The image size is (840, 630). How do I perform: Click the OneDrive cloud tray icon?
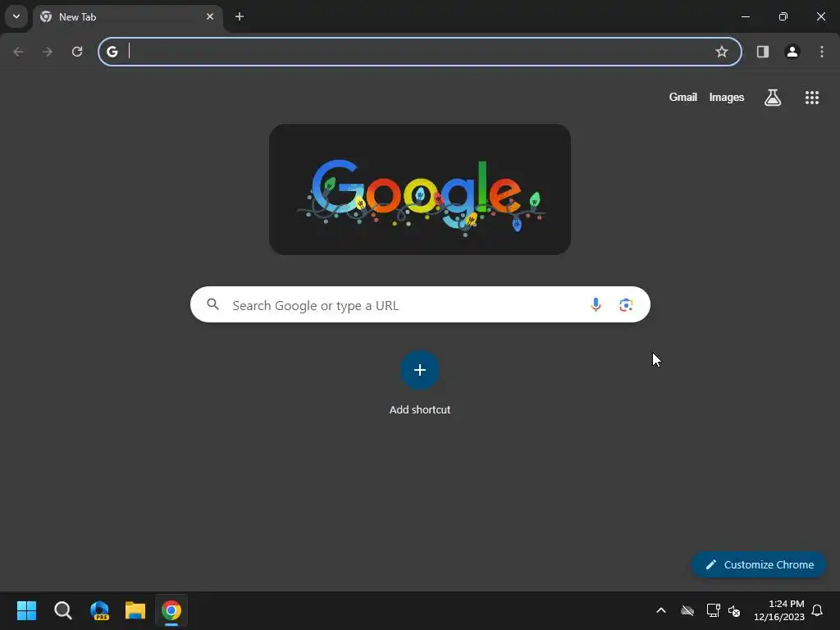[x=687, y=610]
